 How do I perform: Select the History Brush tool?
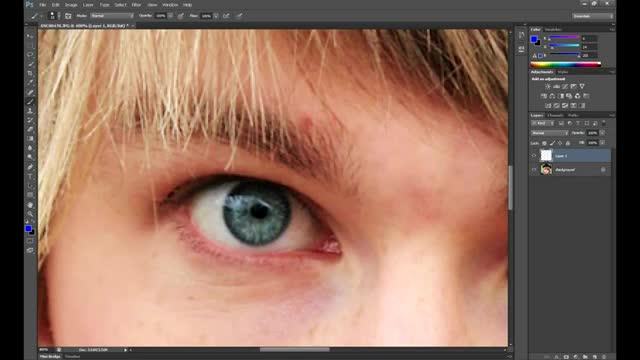pyautogui.click(x=30, y=120)
